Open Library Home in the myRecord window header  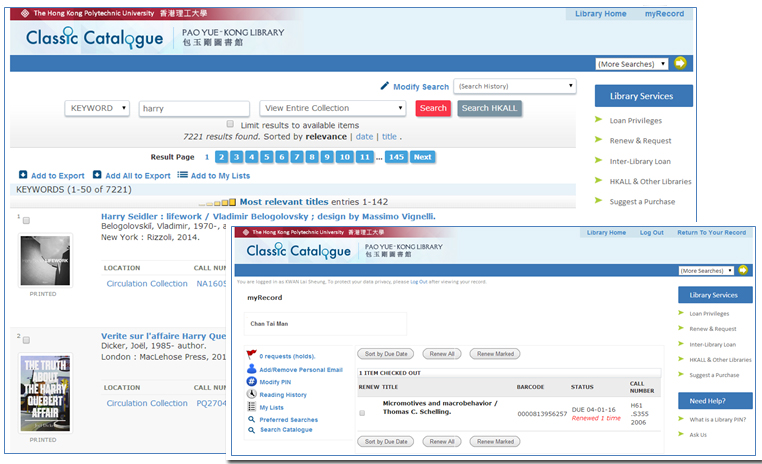pyautogui.click(x=606, y=233)
